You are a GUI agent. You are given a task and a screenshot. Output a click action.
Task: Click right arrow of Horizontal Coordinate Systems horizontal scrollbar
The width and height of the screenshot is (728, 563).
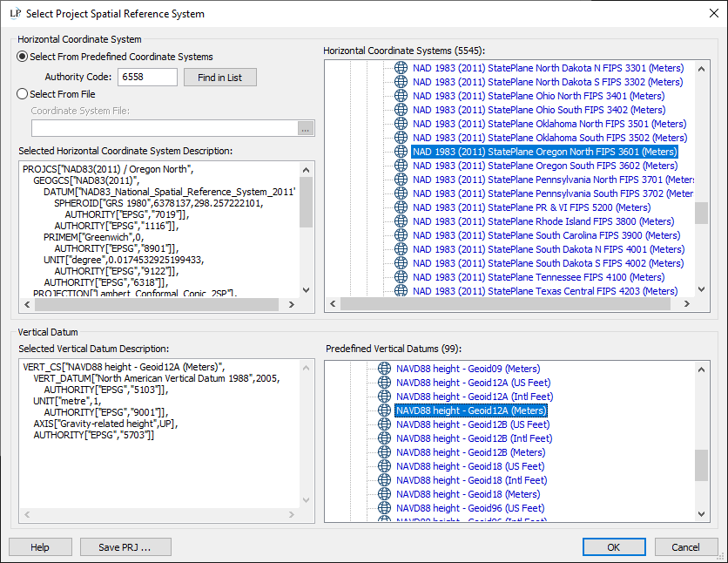(x=687, y=304)
